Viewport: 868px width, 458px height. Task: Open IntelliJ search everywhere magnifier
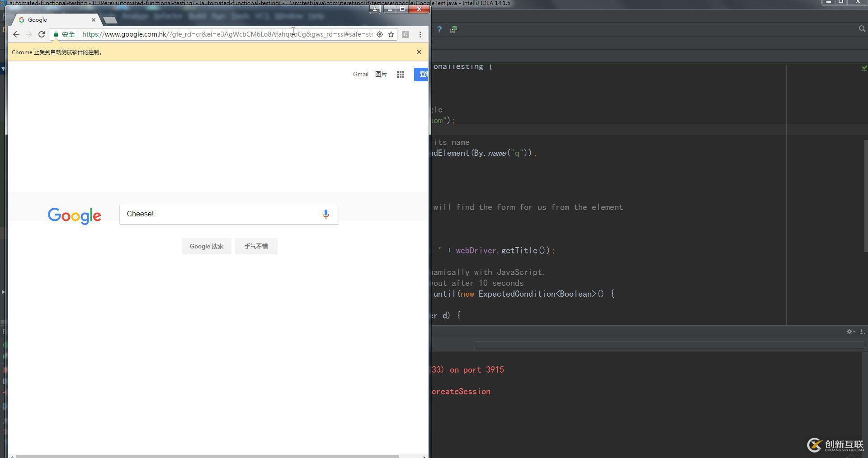pos(862,29)
